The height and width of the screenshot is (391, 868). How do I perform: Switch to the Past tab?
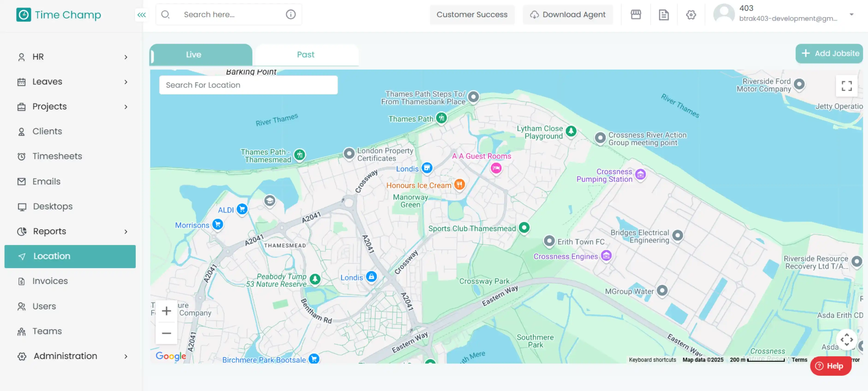(306, 55)
